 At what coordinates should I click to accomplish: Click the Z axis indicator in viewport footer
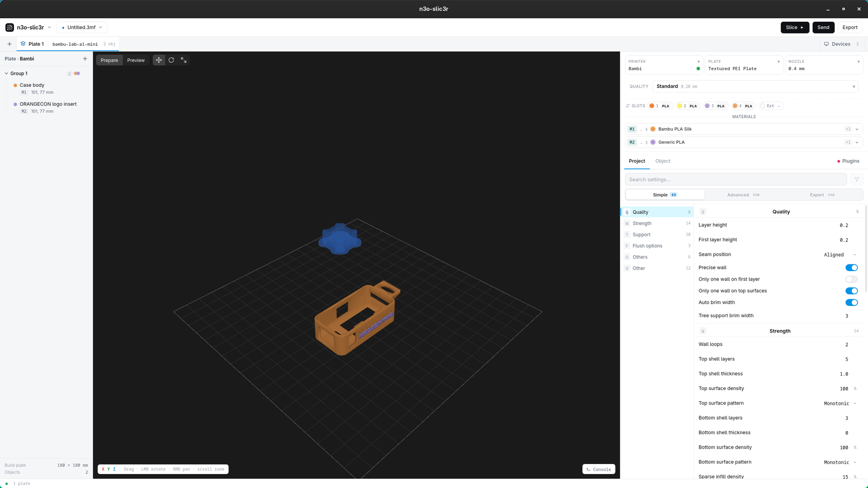coord(114,469)
